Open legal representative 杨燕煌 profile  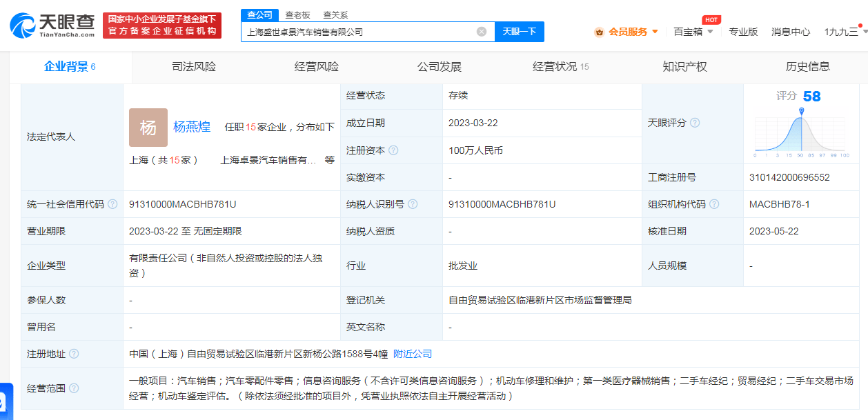tap(192, 127)
